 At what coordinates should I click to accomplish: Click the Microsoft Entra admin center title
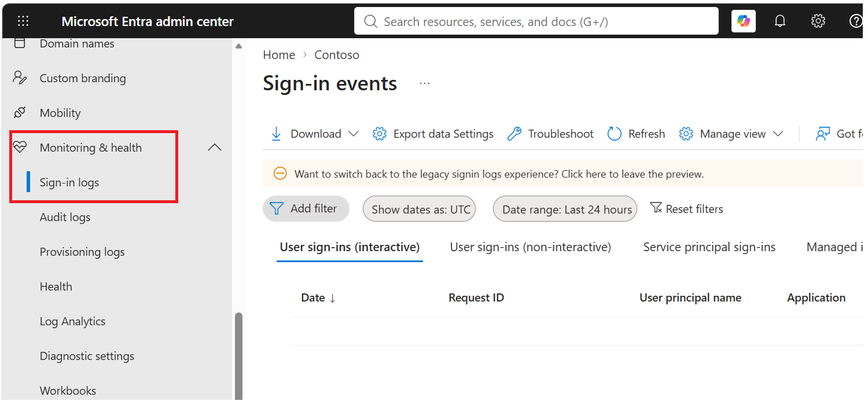[148, 21]
